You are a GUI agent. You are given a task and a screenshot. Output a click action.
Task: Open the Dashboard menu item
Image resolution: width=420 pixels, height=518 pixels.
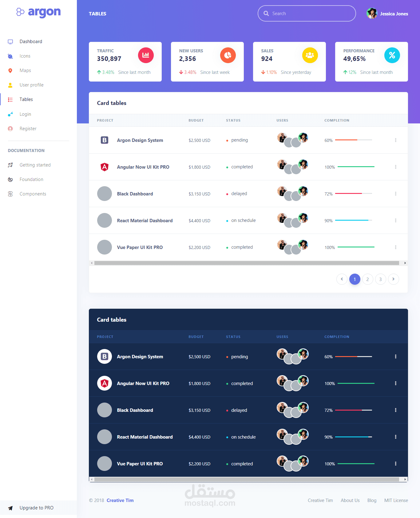pyautogui.click(x=38, y=42)
